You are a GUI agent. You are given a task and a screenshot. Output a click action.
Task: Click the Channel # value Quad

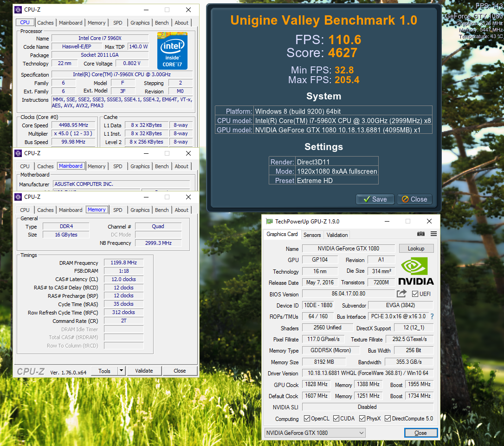pyautogui.click(x=158, y=227)
